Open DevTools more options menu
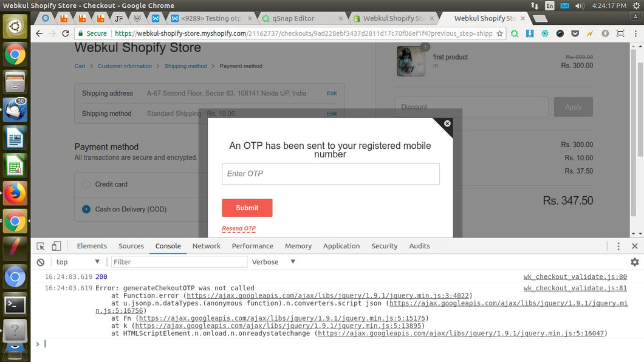This screenshot has width=644, height=362. (x=618, y=246)
